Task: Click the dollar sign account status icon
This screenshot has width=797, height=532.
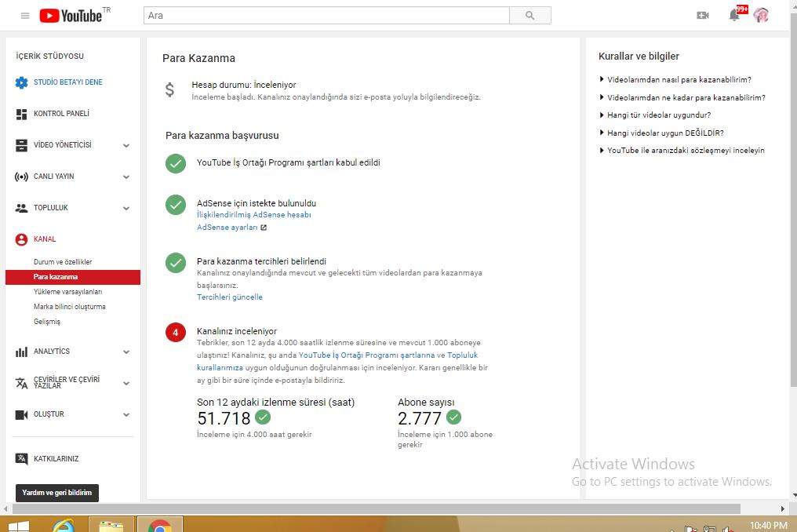Action: point(169,90)
